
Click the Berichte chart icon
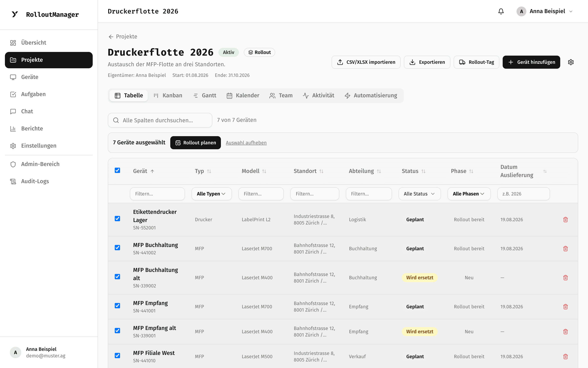13,129
